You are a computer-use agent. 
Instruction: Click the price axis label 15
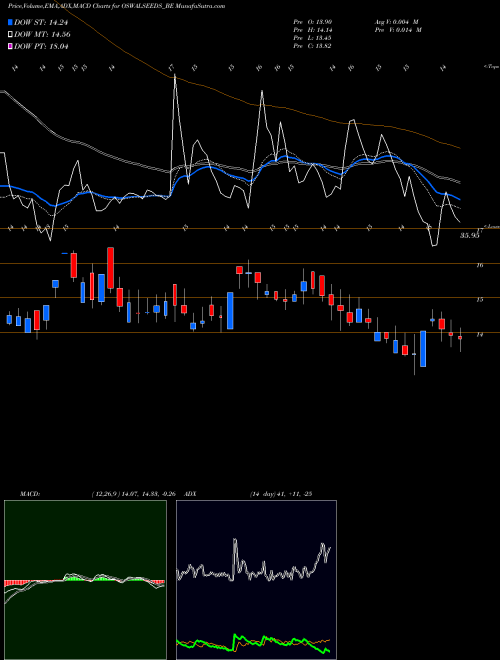tap(480, 300)
